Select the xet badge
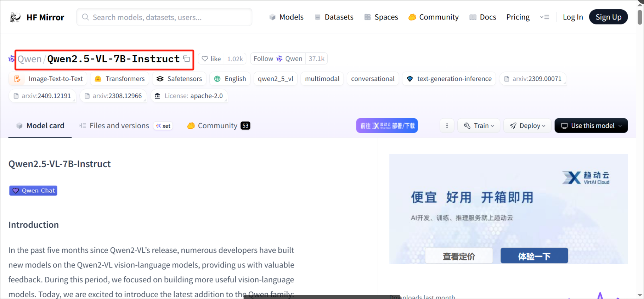 [163, 126]
